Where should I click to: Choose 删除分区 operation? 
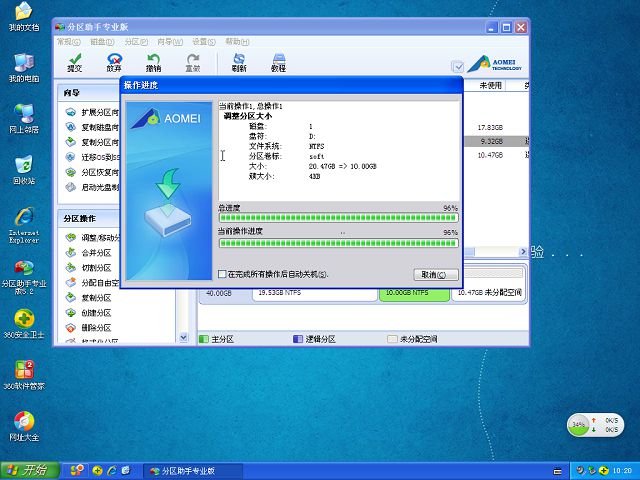[89, 328]
